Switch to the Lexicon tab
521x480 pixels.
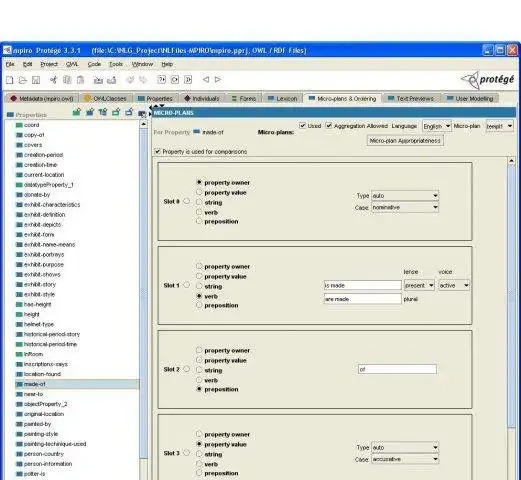(x=282, y=99)
